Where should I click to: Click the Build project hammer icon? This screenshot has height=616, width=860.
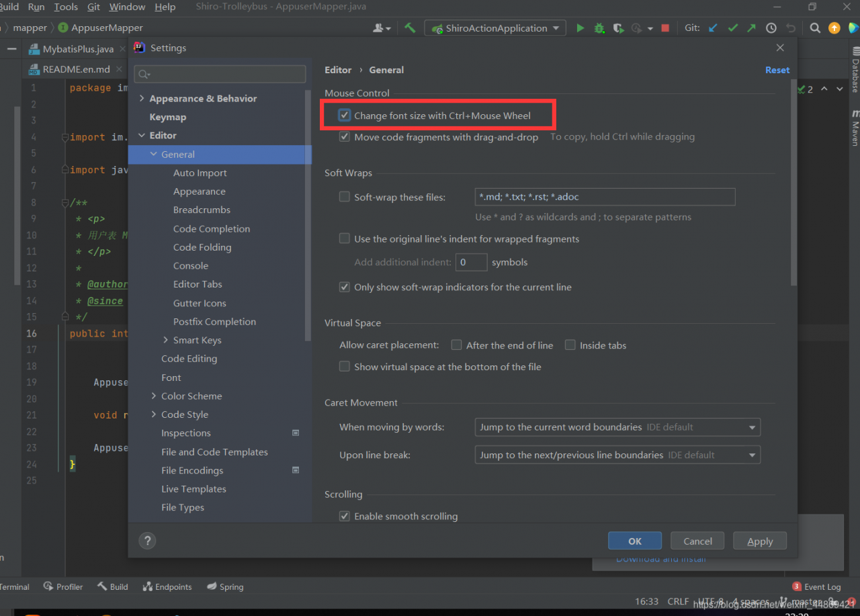click(x=410, y=28)
